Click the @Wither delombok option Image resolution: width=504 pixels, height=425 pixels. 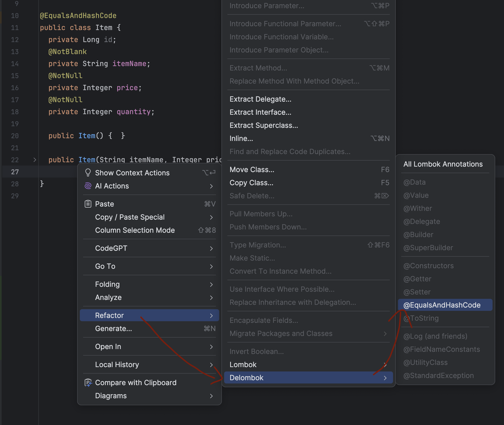coord(445,208)
